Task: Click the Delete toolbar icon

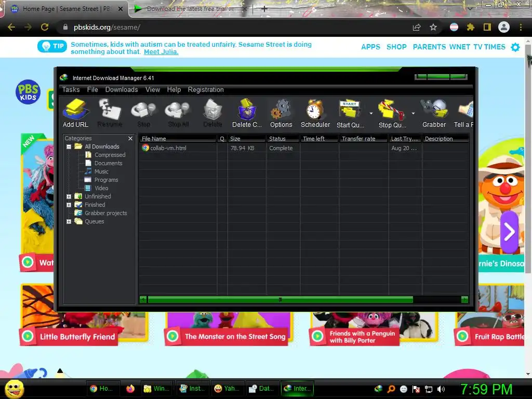Action: (212, 113)
